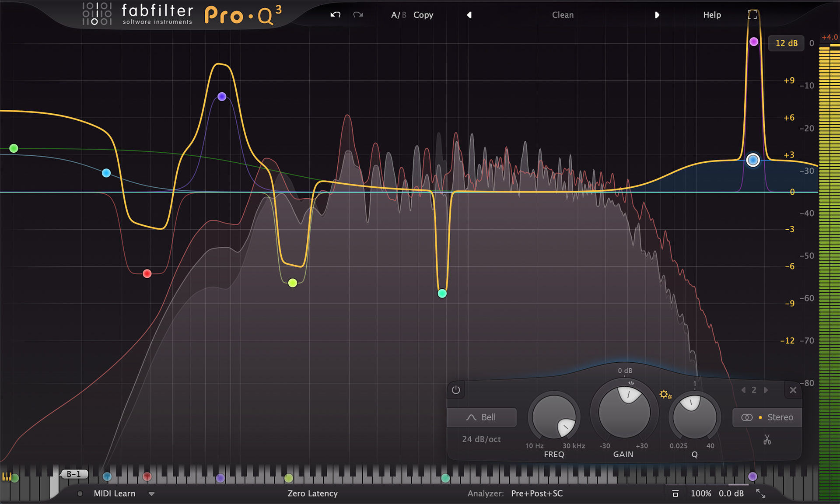Screen dimensions: 840x504
Task: Click the Q knob
Action: click(x=694, y=417)
